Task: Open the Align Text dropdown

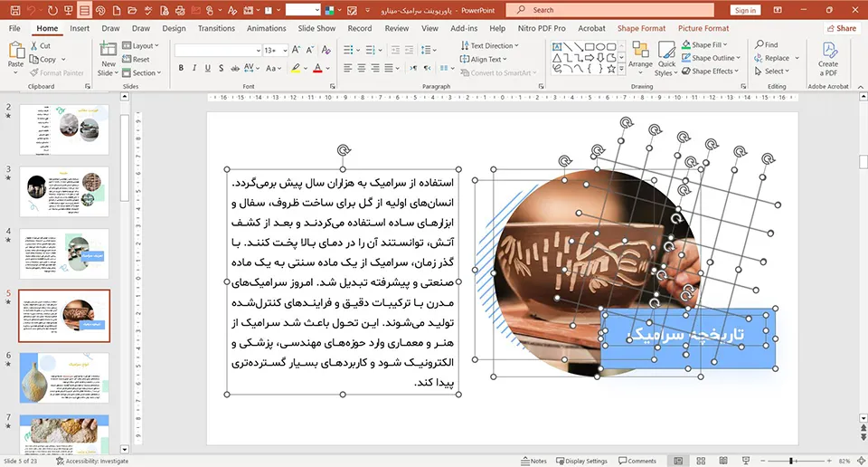Action: pyautogui.click(x=483, y=59)
